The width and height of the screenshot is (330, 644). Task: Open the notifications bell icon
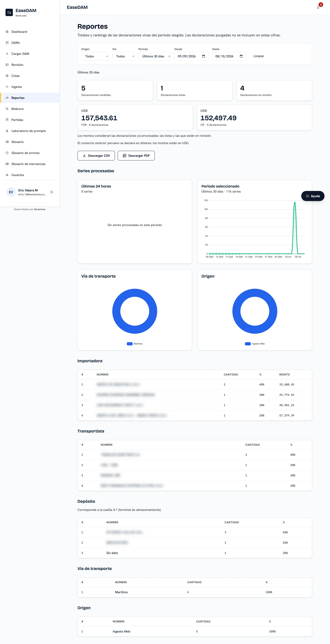pyautogui.click(x=318, y=7)
